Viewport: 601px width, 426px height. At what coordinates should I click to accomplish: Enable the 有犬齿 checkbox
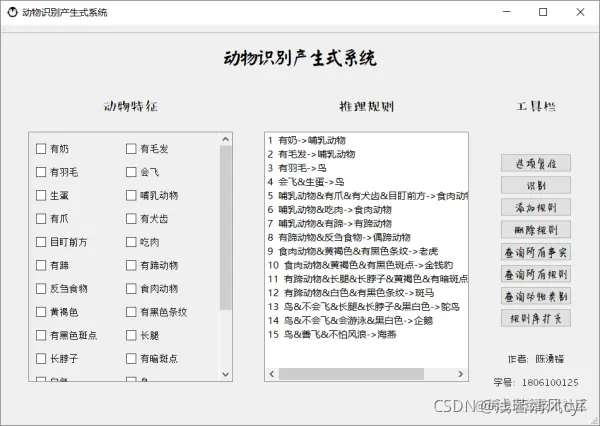point(131,219)
